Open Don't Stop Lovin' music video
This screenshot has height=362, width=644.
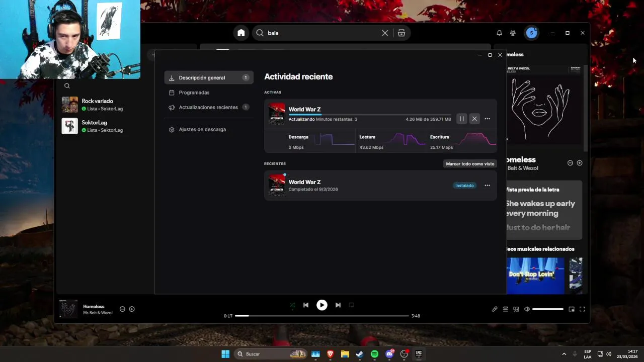click(535, 276)
